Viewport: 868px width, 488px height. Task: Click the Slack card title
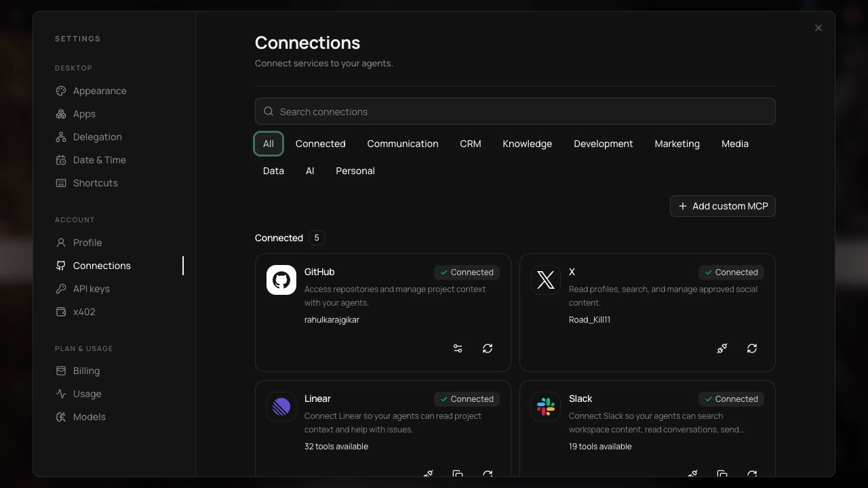click(580, 399)
